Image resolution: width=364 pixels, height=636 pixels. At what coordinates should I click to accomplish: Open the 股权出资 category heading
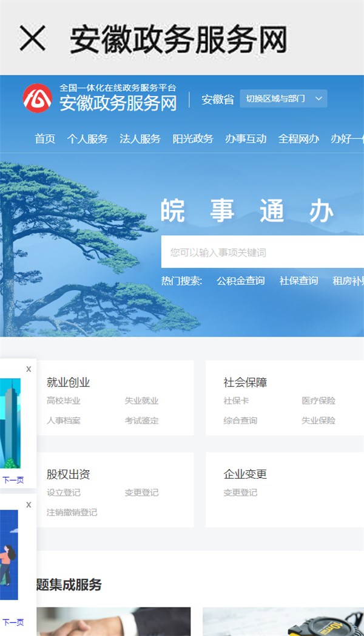[x=68, y=474]
